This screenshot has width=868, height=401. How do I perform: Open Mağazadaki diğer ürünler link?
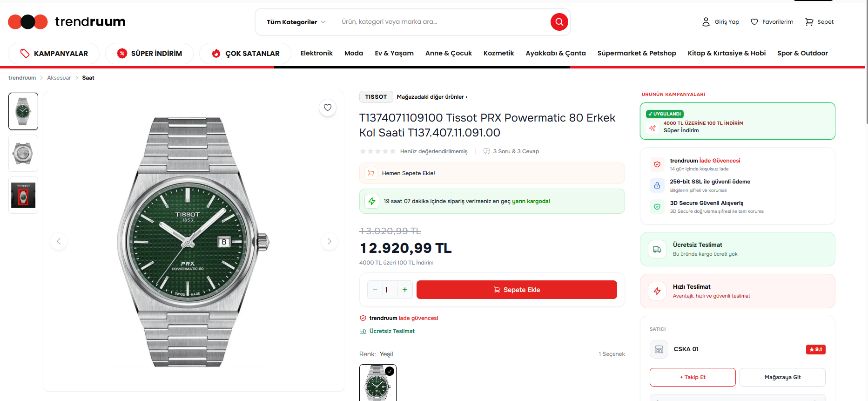coord(432,97)
